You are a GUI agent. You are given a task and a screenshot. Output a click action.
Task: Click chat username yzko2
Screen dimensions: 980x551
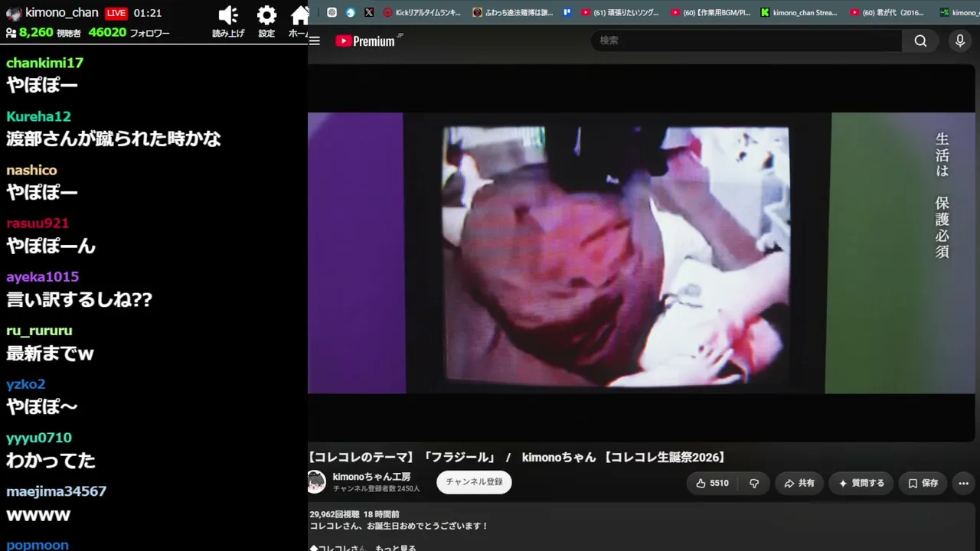click(25, 384)
